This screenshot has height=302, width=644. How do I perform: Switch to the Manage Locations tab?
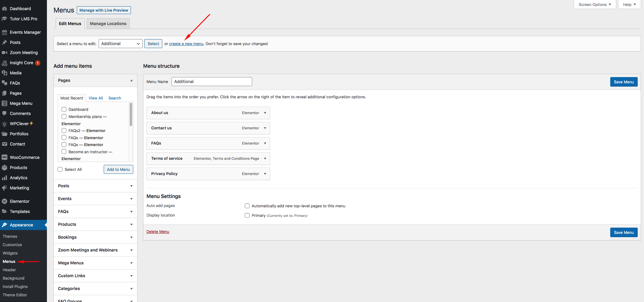pos(108,24)
